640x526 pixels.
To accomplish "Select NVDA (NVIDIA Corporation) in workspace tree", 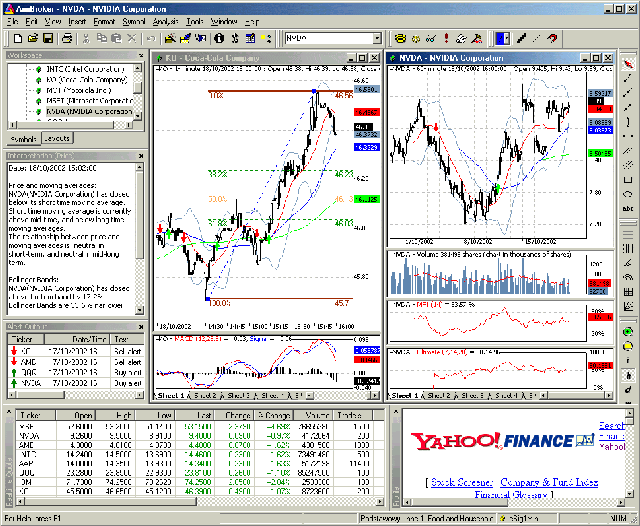I will point(89,111).
